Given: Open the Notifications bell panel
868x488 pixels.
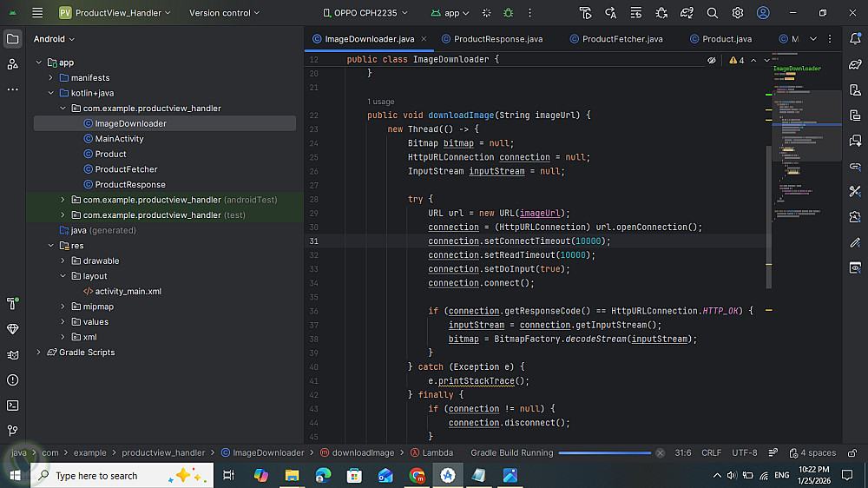Looking at the screenshot, I should 855,38.
